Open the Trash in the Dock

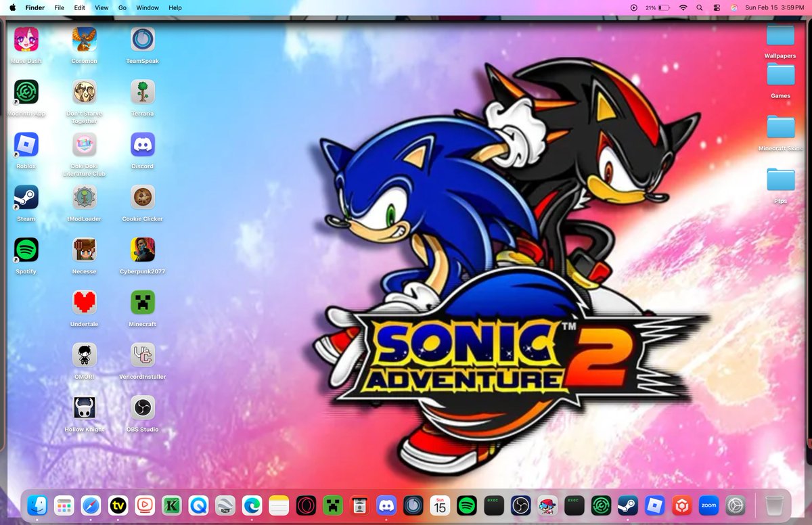click(x=775, y=505)
